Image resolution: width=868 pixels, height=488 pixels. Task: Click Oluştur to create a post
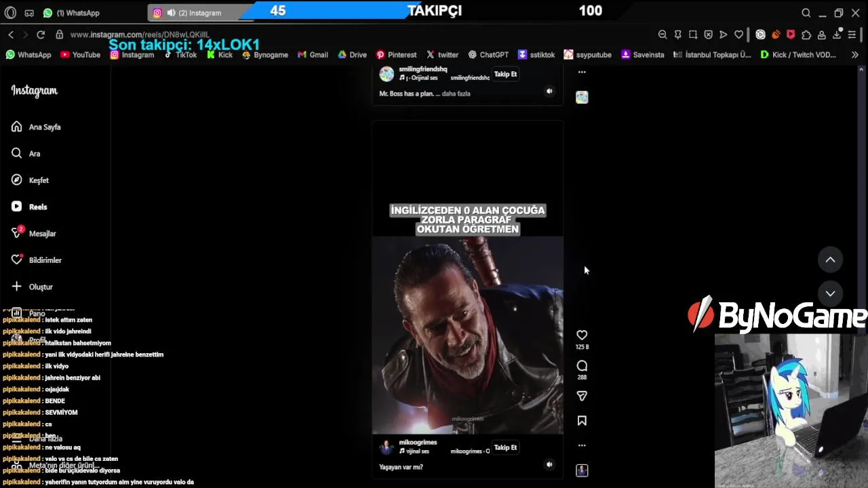pyautogui.click(x=33, y=287)
